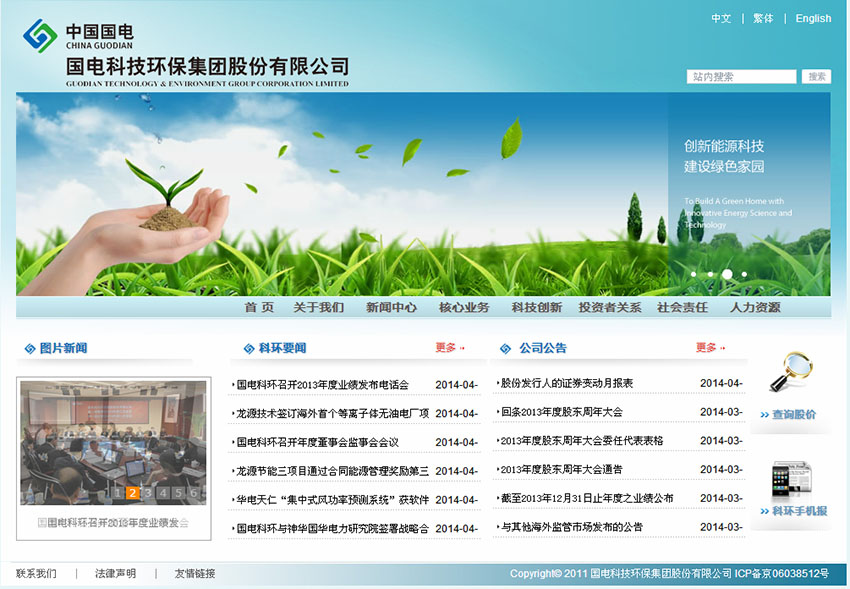Open the 投资者关系 navigation menu

pos(609,308)
